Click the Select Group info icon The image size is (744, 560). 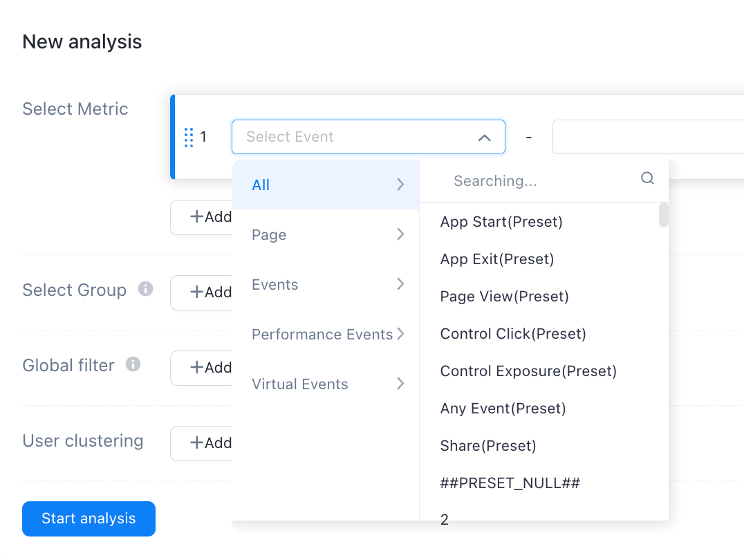coord(145,289)
